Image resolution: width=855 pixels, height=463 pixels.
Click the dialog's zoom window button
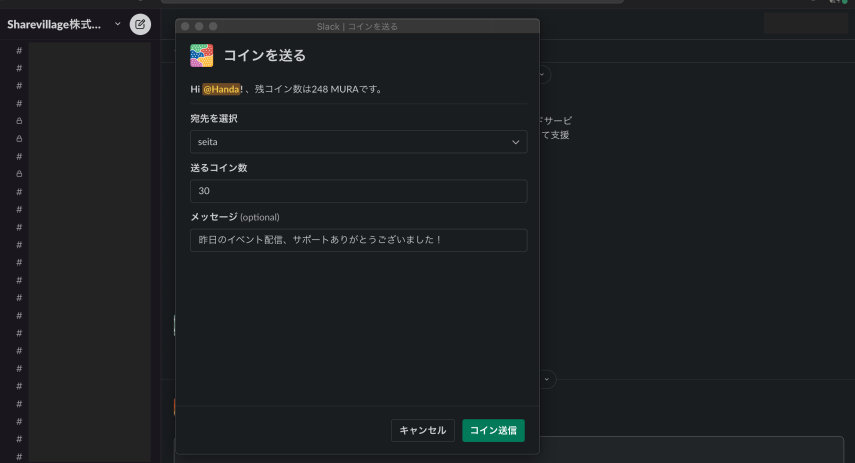tap(213, 26)
